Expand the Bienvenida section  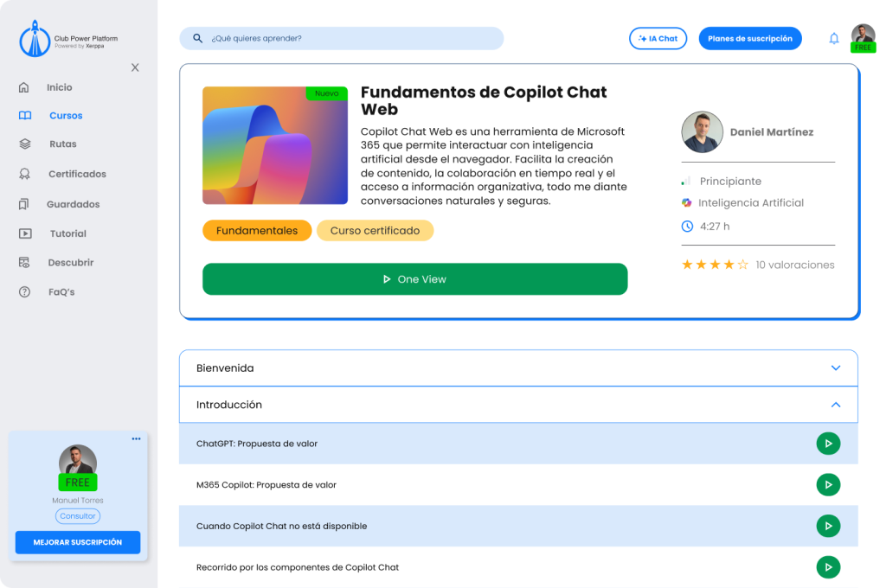[x=835, y=368]
